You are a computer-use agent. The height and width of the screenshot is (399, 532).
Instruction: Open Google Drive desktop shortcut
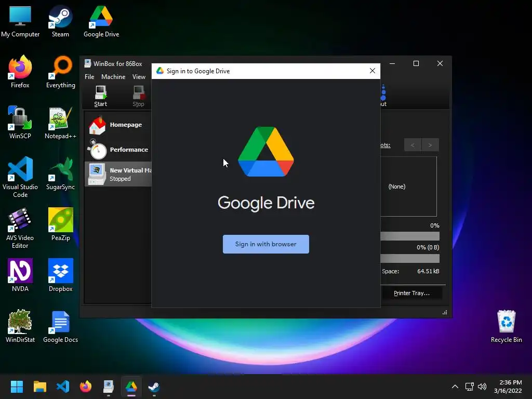[101, 22]
